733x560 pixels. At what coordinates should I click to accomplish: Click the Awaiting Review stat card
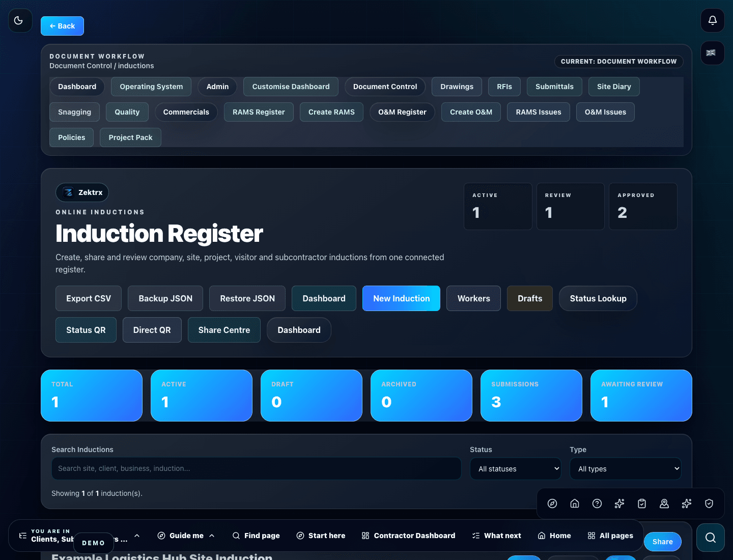point(641,396)
